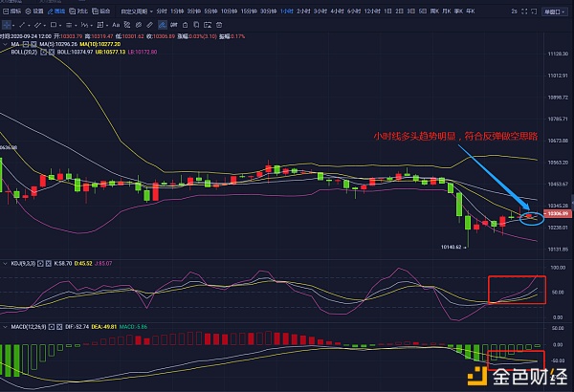Screen dimensions: 574x392
Task: Click the hide drawings eye icon
Action: pyautogui.click(x=139, y=25)
